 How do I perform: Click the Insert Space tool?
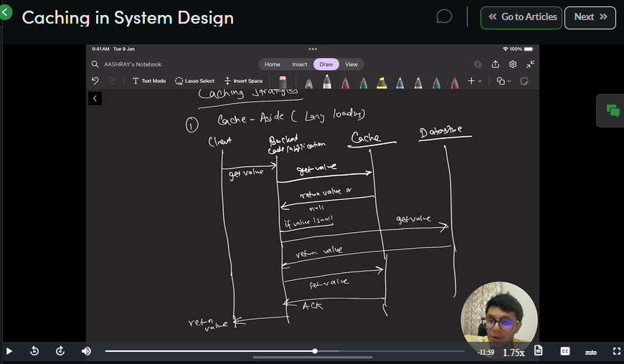coord(244,81)
